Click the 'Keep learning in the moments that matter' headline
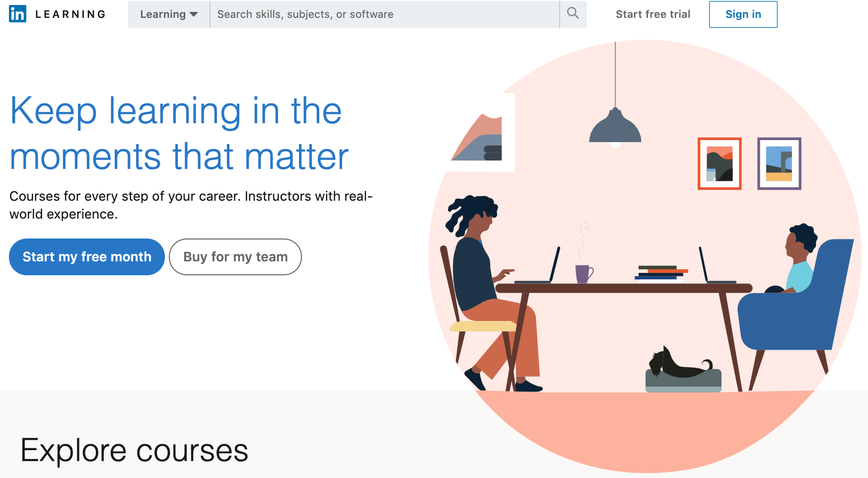 click(179, 133)
